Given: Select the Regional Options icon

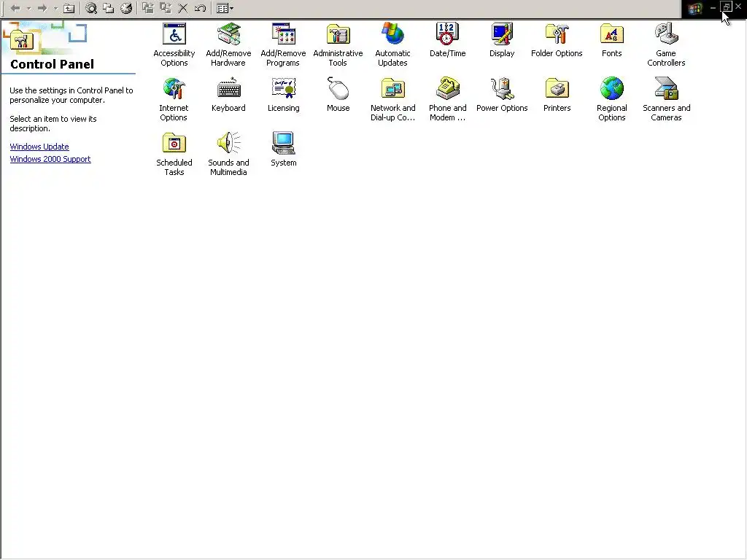Looking at the screenshot, I should coord(612,99).
